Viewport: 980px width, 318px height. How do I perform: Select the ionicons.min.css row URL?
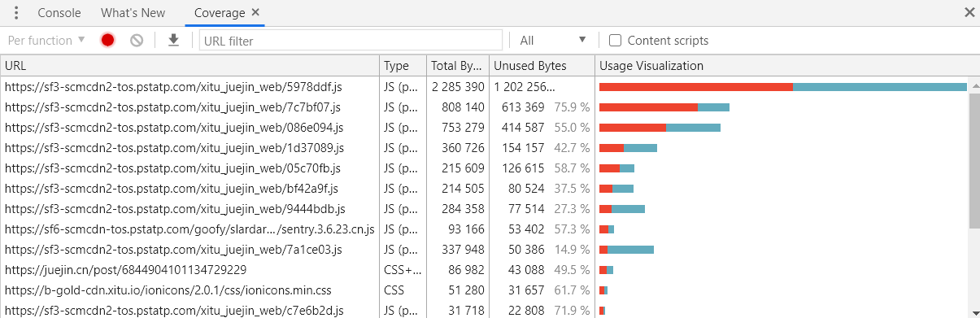[x=168, y=290]
